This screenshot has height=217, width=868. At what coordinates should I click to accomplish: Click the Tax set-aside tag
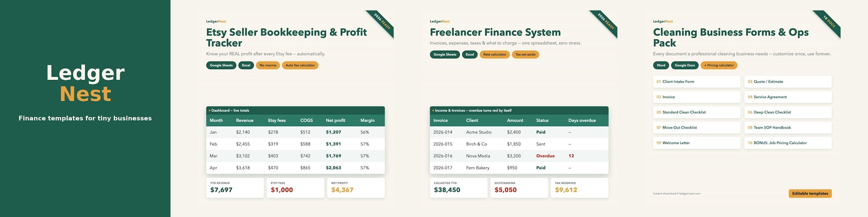pyautogui.click(x=525, y=54)
